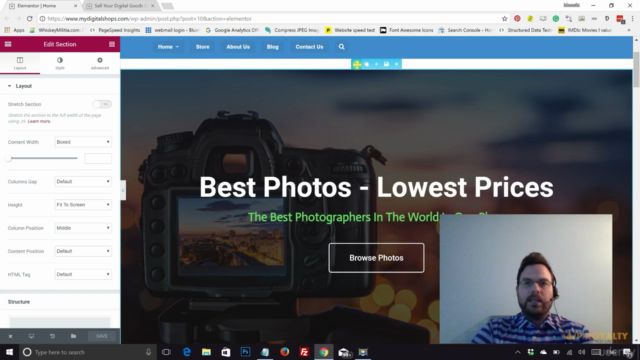Image resolution: width=640 pixels, height=360 pixels.
Task: Switch to the Layout tab
Action: click(20, 63)
